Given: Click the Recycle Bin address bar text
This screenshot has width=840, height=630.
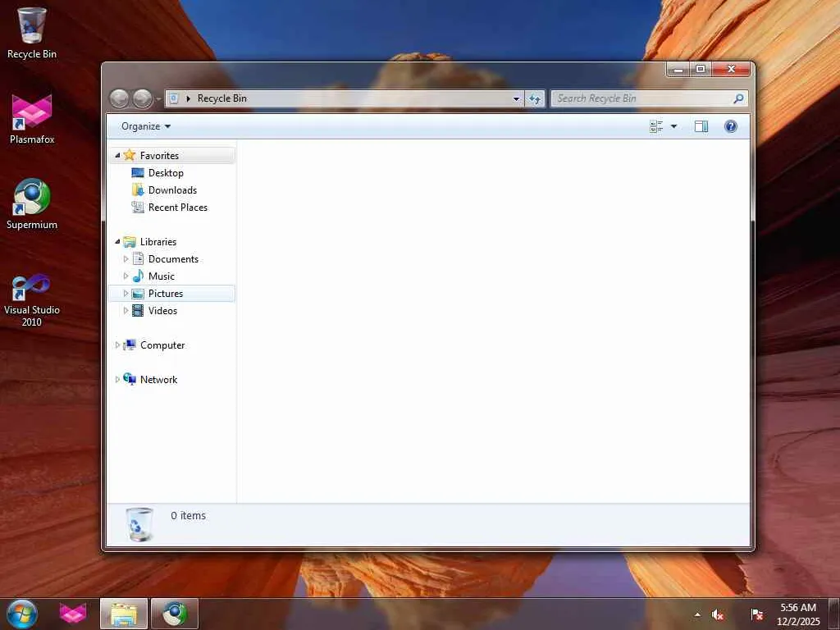Looking at the screenshot, I should click(x=221, y=98).
